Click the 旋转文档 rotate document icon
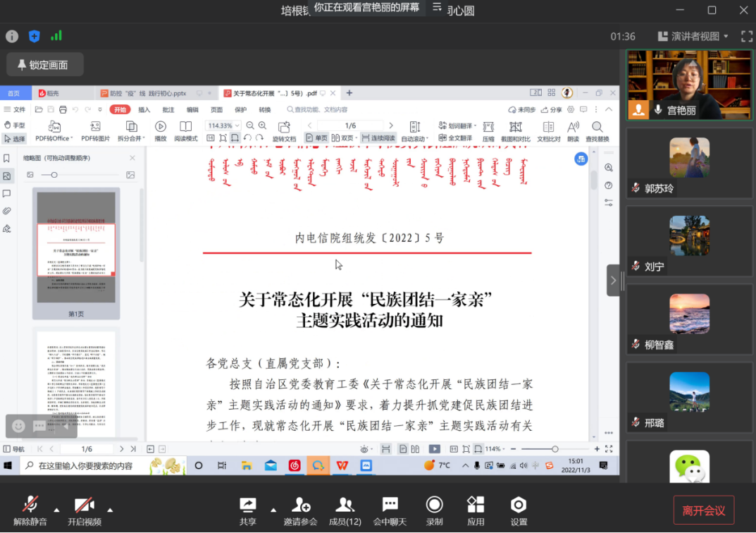The height and width of the screenshot is (533, 756). [284, 131]
